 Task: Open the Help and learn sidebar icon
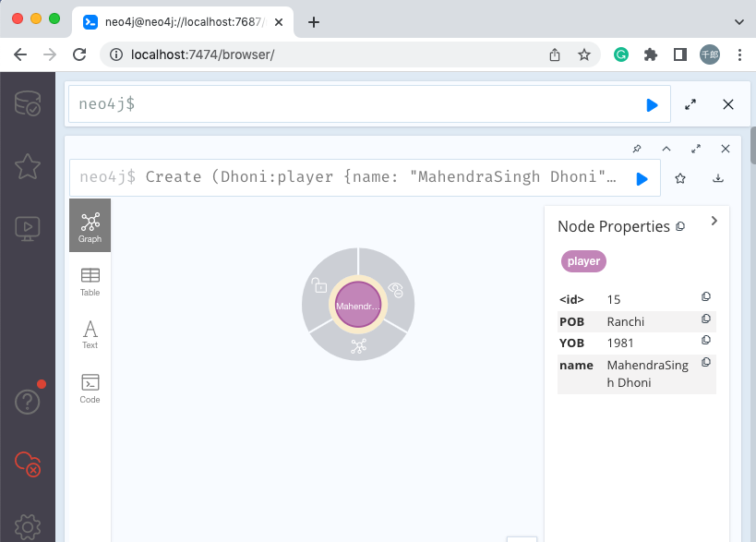pyautogui.click(x=28, y=402)
